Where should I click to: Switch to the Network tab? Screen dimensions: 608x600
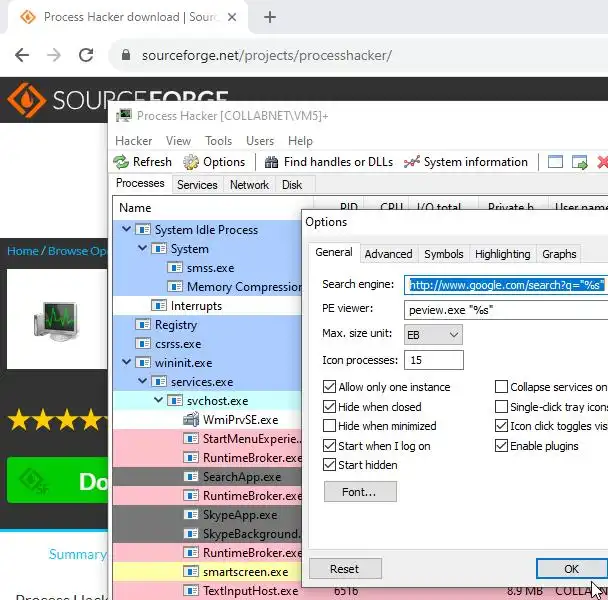click(249, 185)
